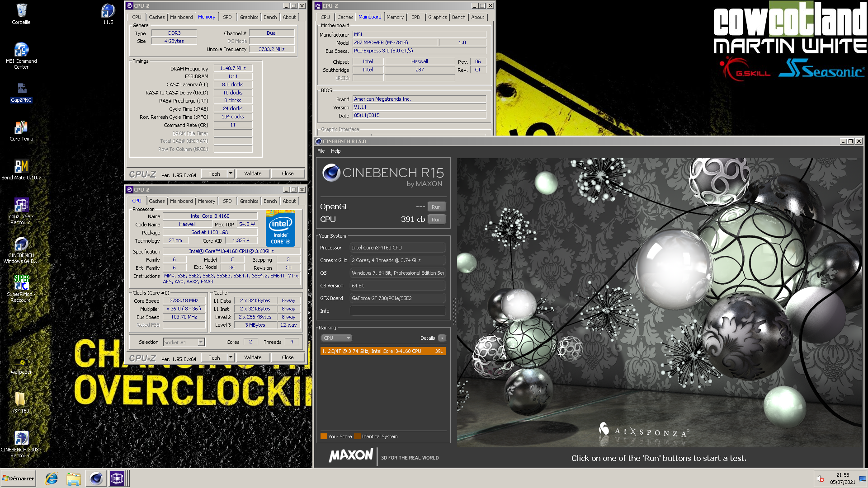
Task: Click the Cinebench rendered scene image
Action: pos(659,302)
